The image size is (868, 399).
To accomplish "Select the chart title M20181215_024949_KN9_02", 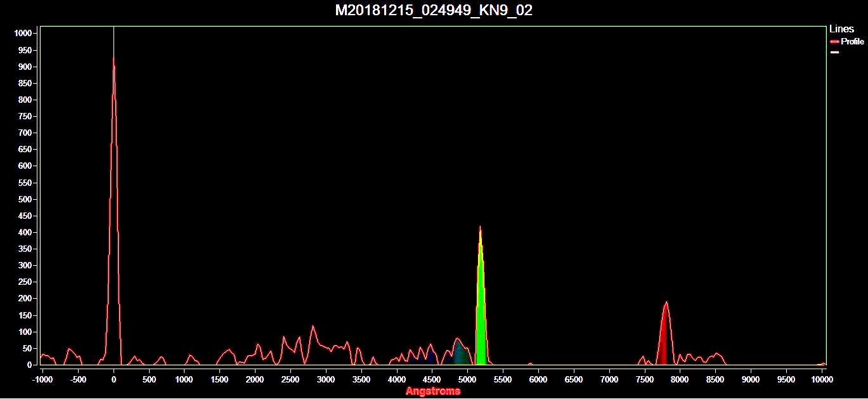I will 434,11.
